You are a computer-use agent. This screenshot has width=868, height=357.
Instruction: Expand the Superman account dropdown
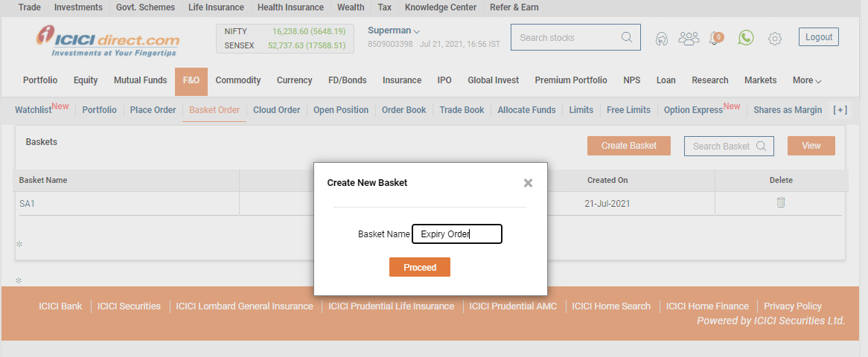(x=416, y=31)
